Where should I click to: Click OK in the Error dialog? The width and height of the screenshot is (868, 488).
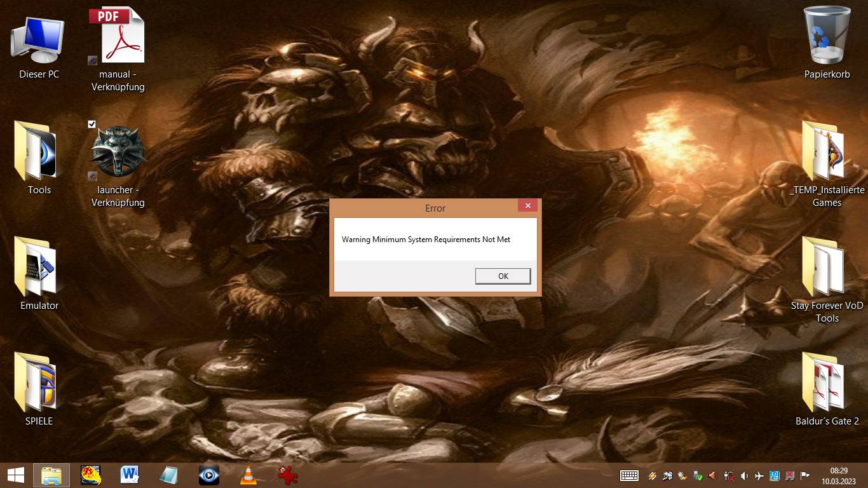pyautogui.click(x=503, y=276)
